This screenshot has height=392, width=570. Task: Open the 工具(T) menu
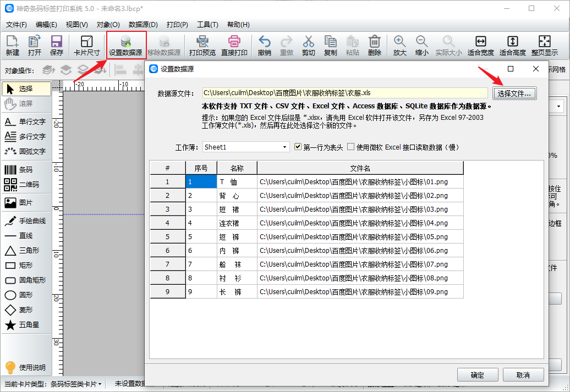[207, 25]
